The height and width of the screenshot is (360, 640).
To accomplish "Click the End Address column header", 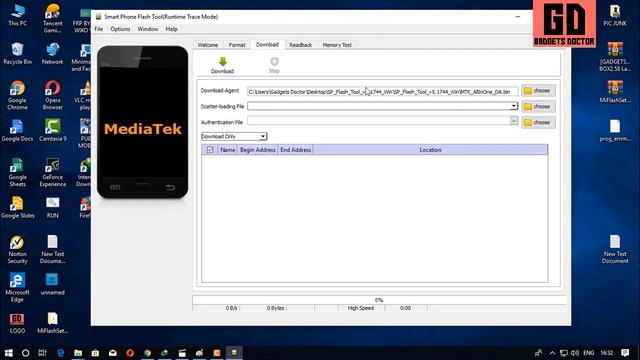I will pyautogui.click(x=296, y=150).
